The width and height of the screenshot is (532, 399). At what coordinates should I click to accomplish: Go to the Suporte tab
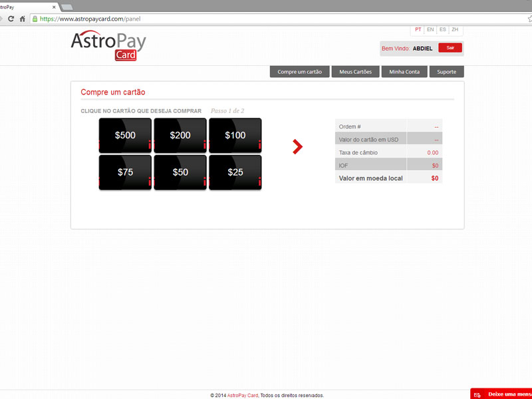[446, 71]
